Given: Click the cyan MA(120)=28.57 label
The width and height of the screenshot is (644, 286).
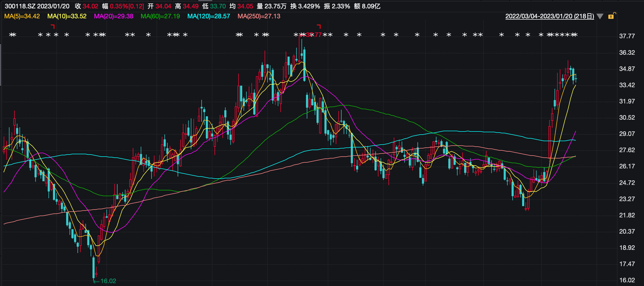Looking at the screenshot, I should (208, 16).
